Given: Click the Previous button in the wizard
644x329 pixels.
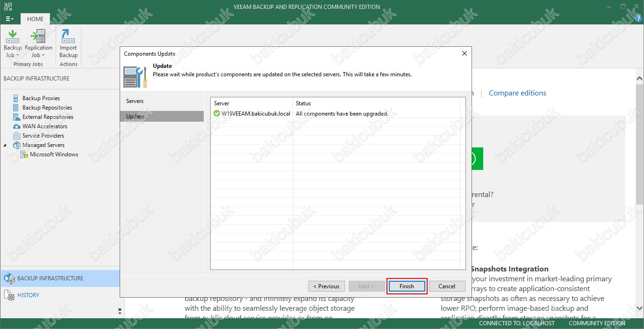Looking at the screenshot, I should pyautogui.click(x=326, y=286).
